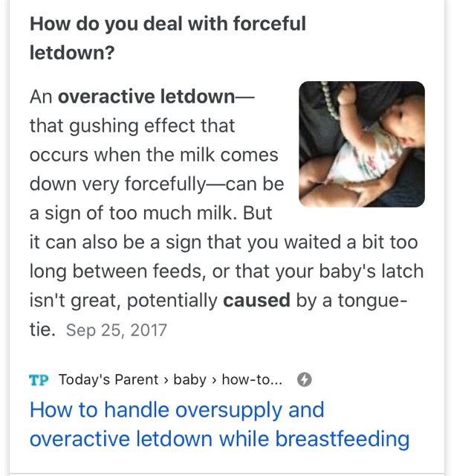This screenshot has width=454, height=476.
Task: Click the Today's Parent TP favicon
Action: [x=39, y=380]
